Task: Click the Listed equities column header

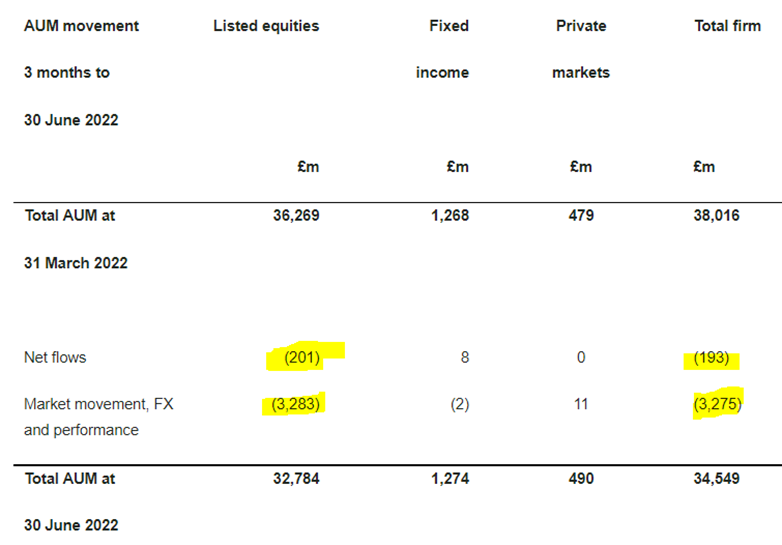Action: click(266, 26)
